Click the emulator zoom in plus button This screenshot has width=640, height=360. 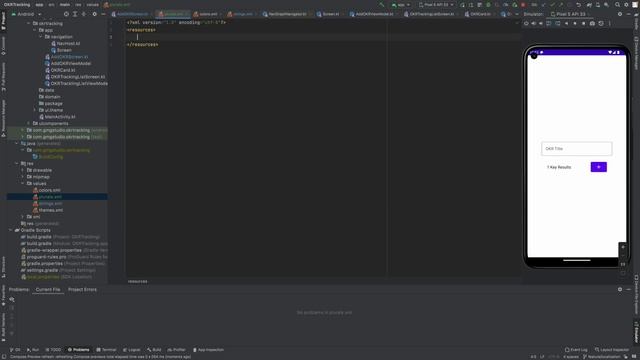(x=623, y=247)
